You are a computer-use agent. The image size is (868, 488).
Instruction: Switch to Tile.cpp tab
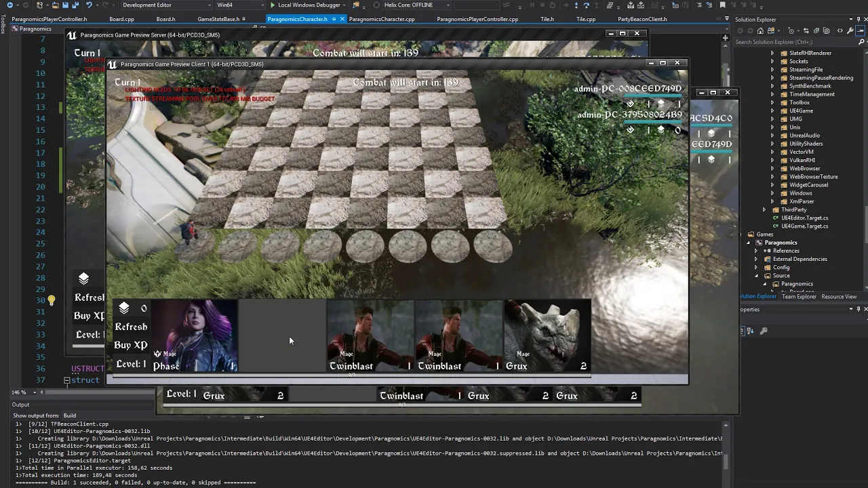pyautogui.click(x=586, y=19)
